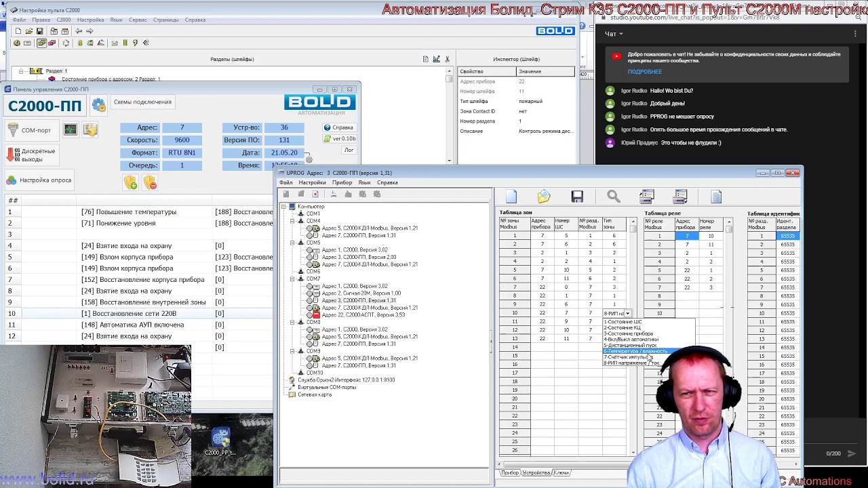Click the yellow shield notes icon beside monitor icon
The height and width of the screenshot is (488, 868).
[x=90, y=129]
